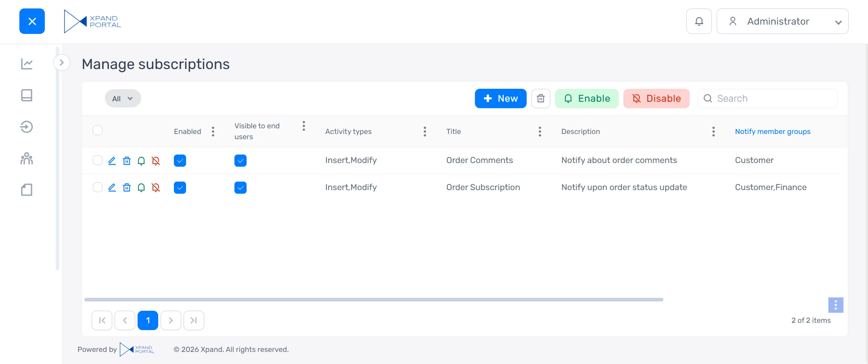
Task: Open the Activity types column menu
Action: pos(425,132)
